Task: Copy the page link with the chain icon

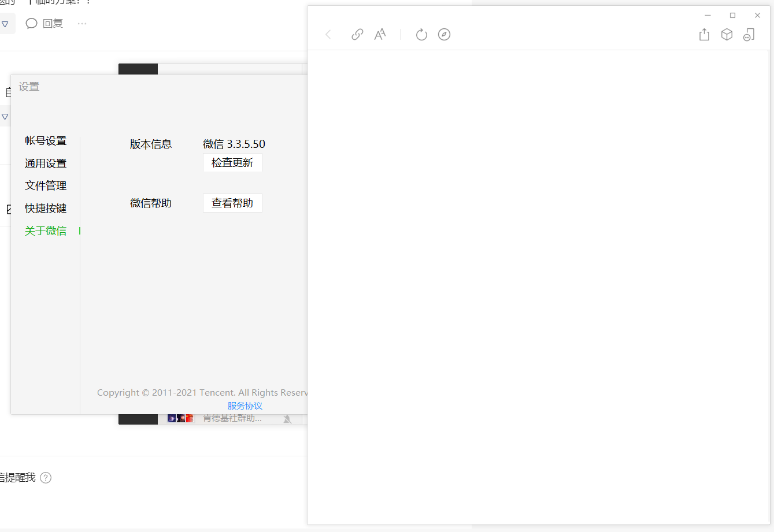Action: tap(357, 35)
